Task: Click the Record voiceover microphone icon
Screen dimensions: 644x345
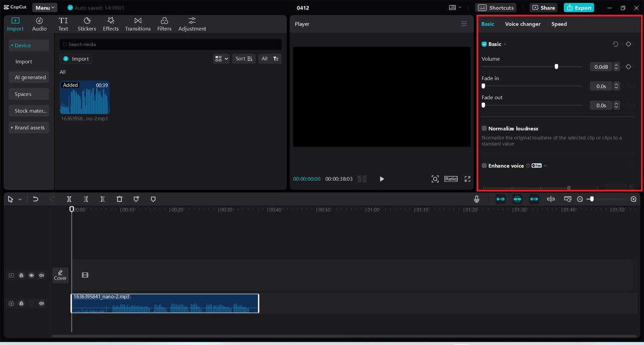Action: 477,199
